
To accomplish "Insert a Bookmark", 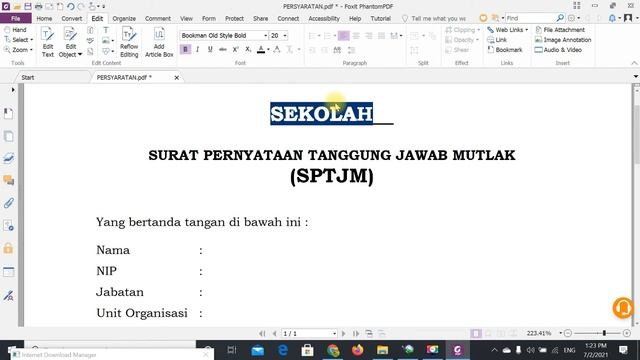I will pyautogui.click(x=505, y=50).
